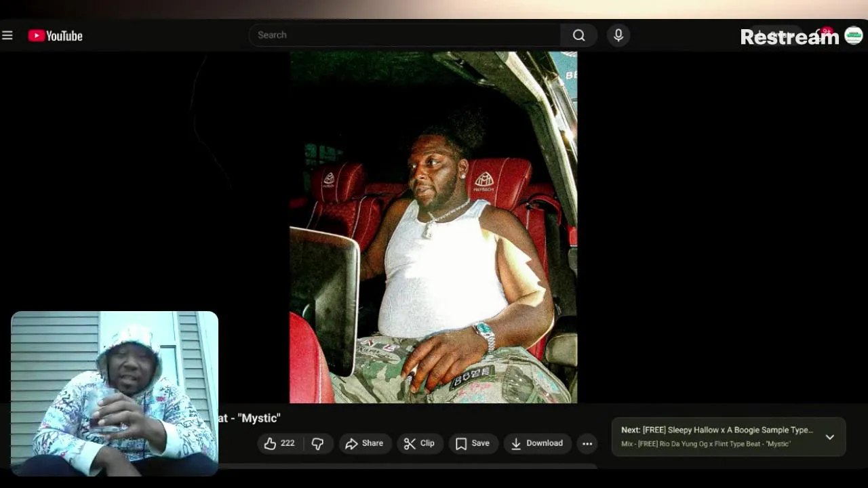868x488 pixels.
Task: Open the YouTube hamburger guide menu
Action: pos(7,35)
